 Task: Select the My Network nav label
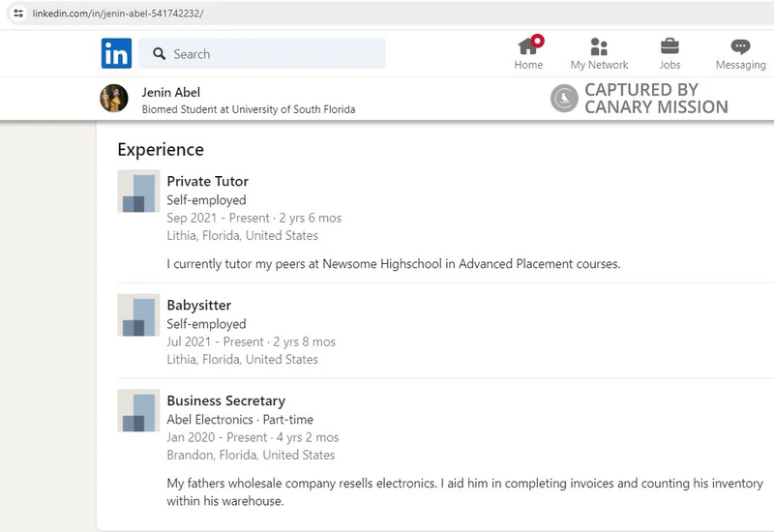click(599, 65)
